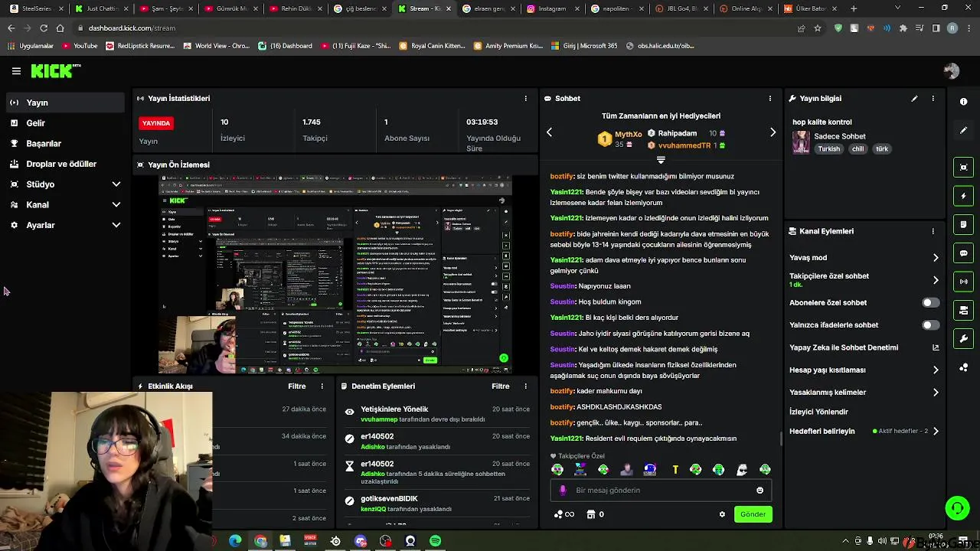
Task: Select Droplar ve ödüller in the sidebar
Action: pyautogui.click(x=65, y=164)
